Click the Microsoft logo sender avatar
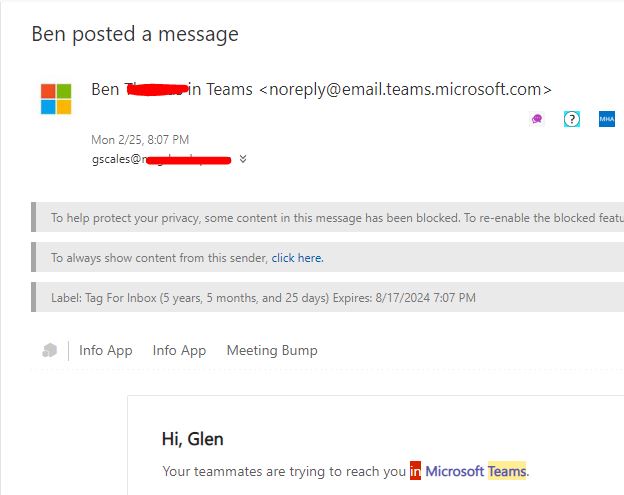The height and width of the screenshot is (495, 624). click(x=56, y=99)
